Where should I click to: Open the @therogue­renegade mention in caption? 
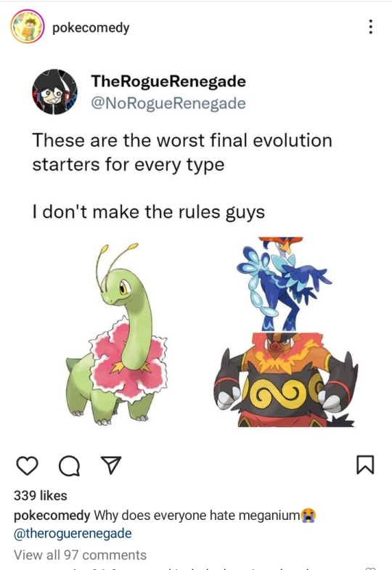click(x=73, y=533)
